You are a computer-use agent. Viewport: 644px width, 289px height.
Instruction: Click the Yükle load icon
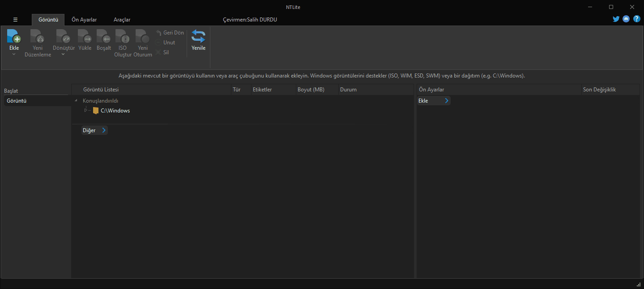[85, 36]
